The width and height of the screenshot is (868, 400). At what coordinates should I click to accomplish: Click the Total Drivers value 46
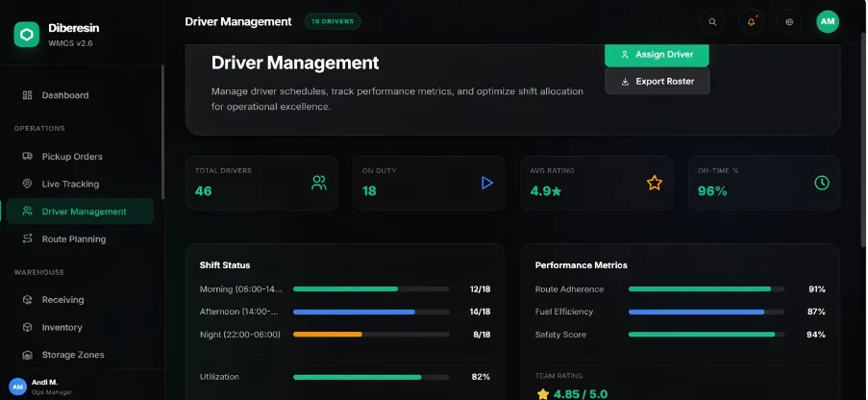pos(203,191)
